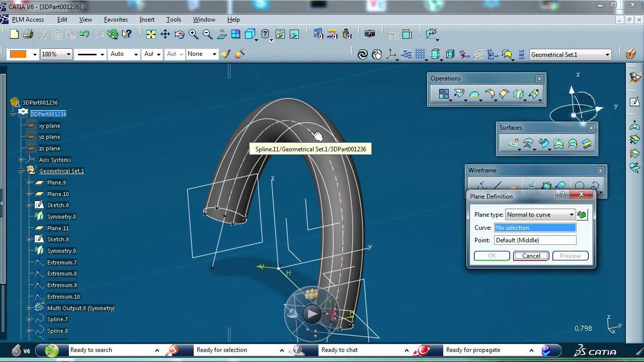Select Spline.7 in the specification tree
This screenshot has width=644, height=362.
[57, 319]
